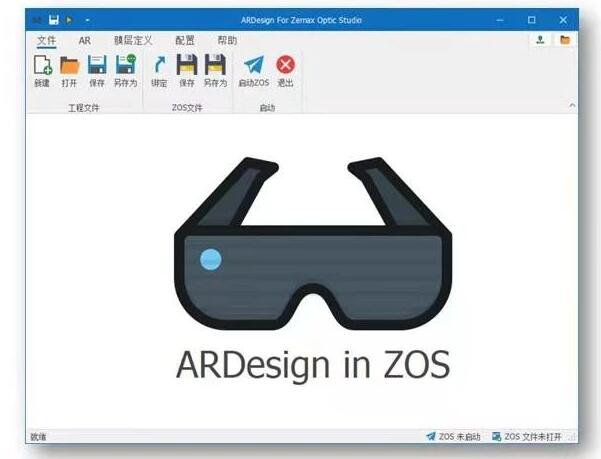Click the 就绪 status text
The image size is (601, 459).
coord(38,437)
